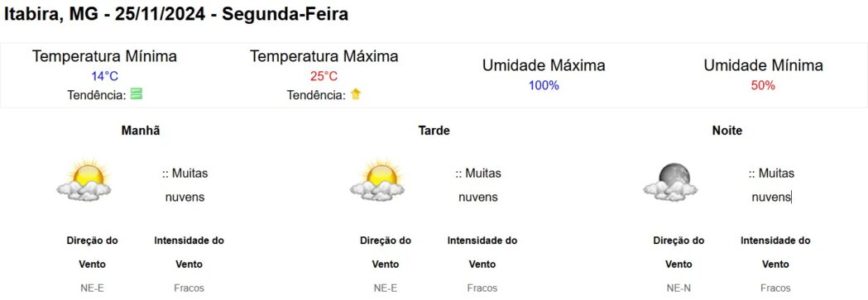868x300 pixels.
Task: Click the NE-E wind direction under Manhã
Action: [92, 288]
